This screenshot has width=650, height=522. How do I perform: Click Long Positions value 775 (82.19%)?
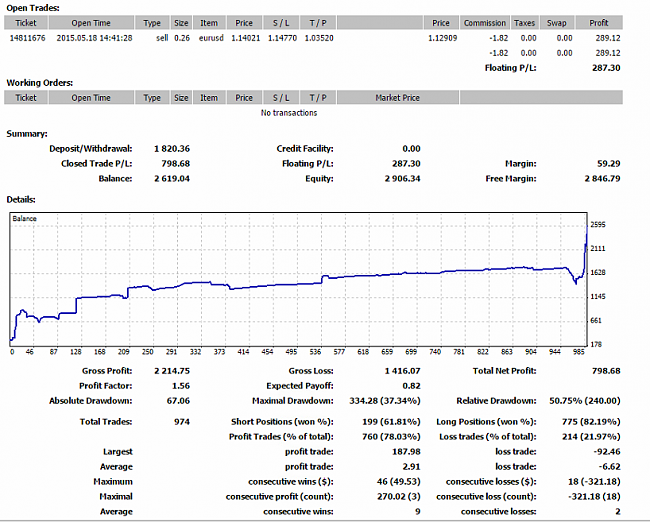click(x=591, y=422)
